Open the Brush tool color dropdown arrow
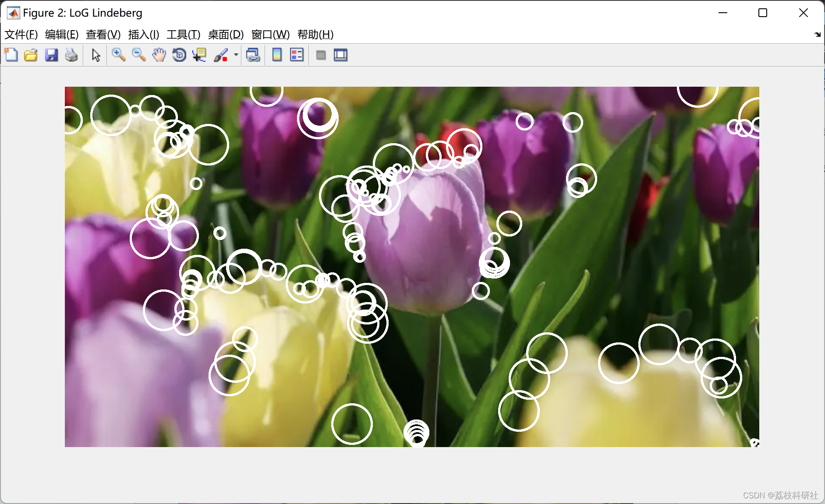 (236, 55)
